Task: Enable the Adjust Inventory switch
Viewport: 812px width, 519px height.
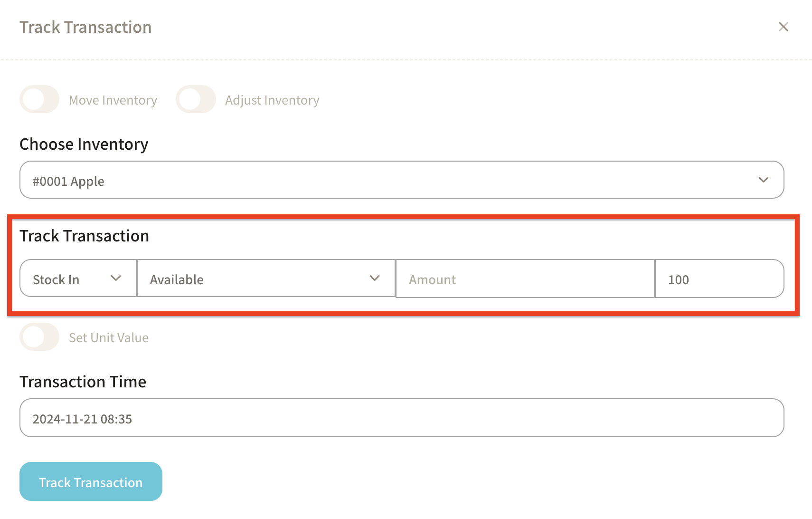Action: point(196,99)
